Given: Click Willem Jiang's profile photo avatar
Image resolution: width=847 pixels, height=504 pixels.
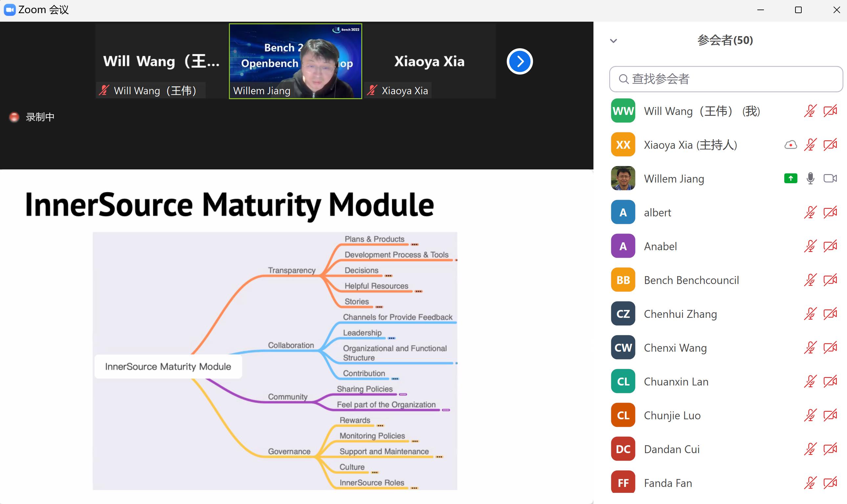Looking at the screenshot, I should pos(623,178).
